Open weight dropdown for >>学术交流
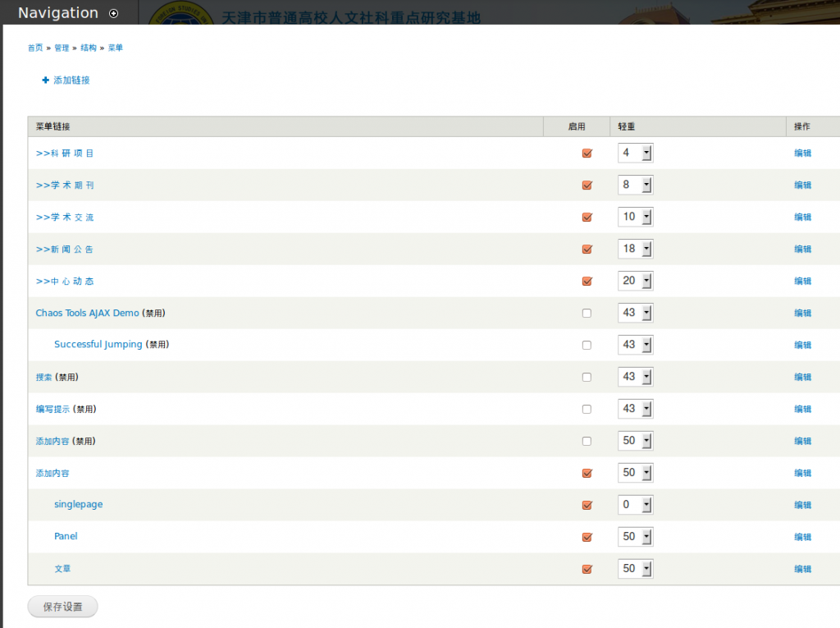Screen dimensions: 840x628 pyautogui.click(x=636, y=217)
